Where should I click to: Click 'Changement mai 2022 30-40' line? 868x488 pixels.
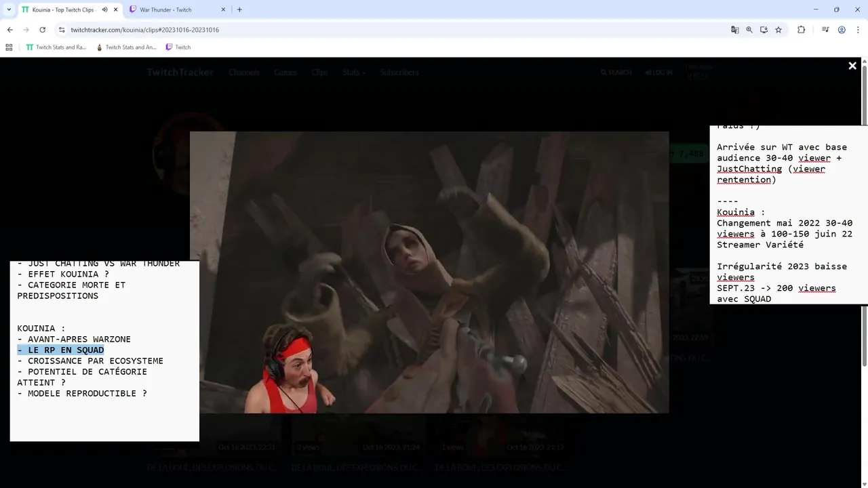coord(785,223)
